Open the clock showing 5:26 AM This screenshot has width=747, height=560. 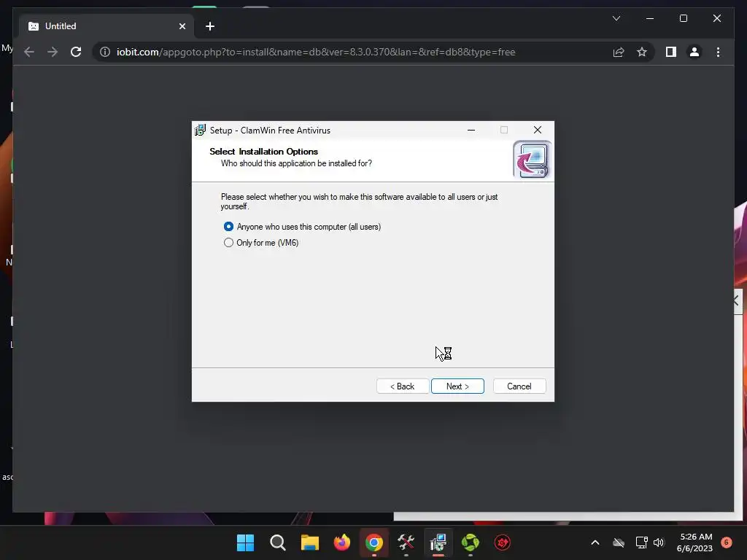tap(694, 542)
